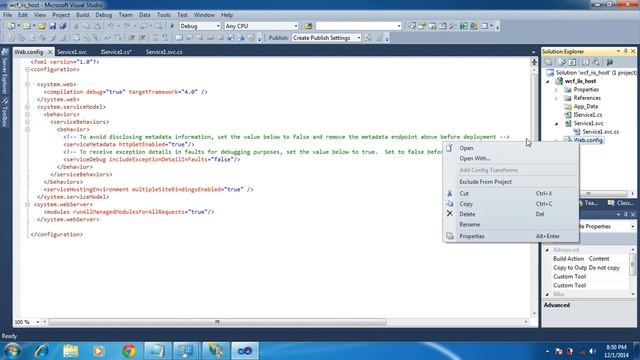Click the Solution Explorer toolbar's last icon
The width and height of the screenshot is (640, 360).
click(610, 62)
